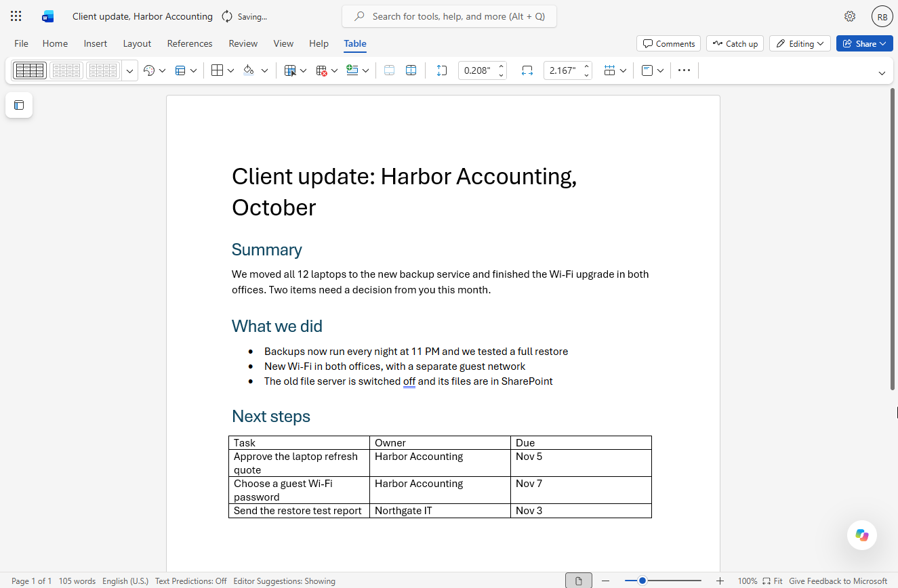Click the Comments button

(669, 43)
